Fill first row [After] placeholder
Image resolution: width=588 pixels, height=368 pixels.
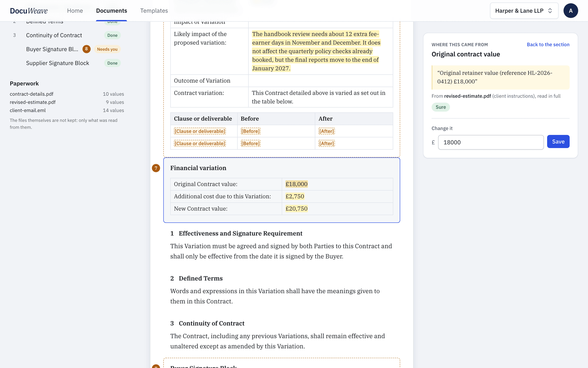tap(327, 131)
